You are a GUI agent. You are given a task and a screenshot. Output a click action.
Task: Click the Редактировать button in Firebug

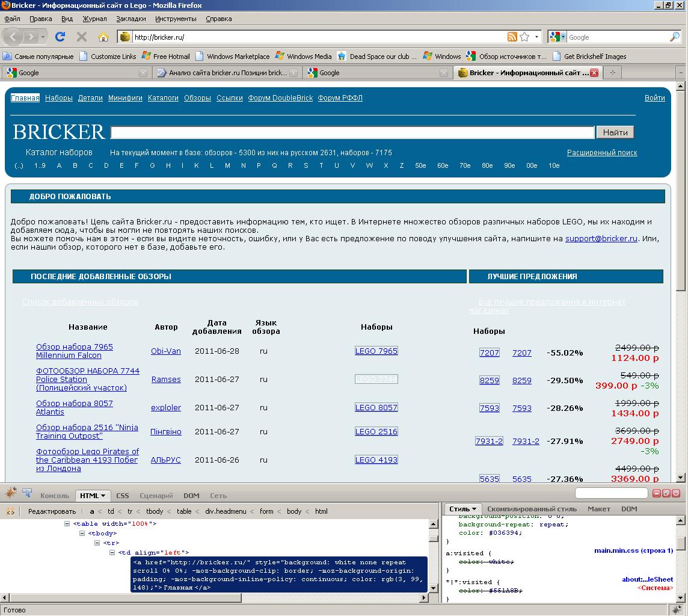click(52, 511)
